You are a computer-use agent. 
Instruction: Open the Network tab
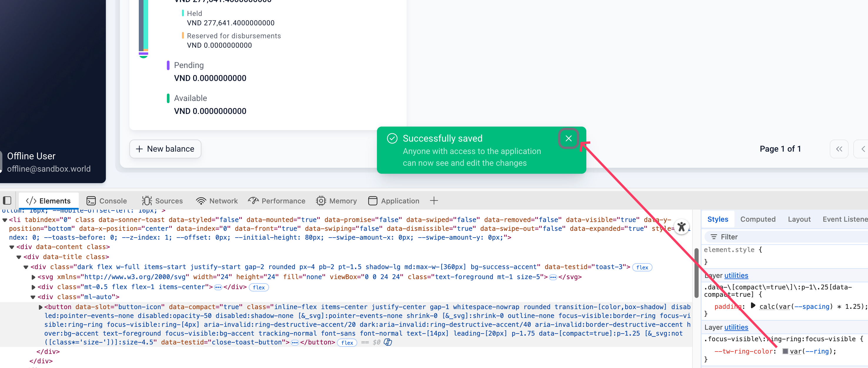tap(217, 201)
